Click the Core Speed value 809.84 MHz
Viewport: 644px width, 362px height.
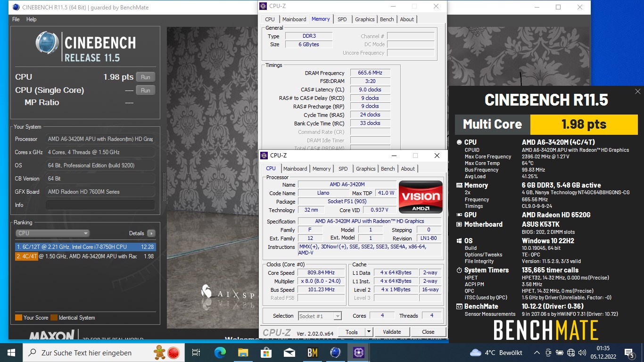pos(321,272)
